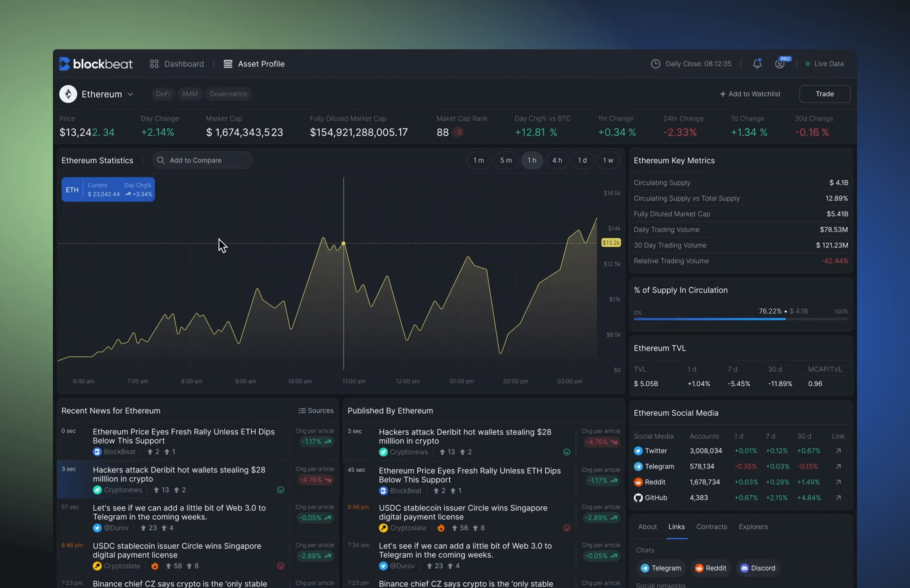The height and width of the screenshot is (588, 910).
Task: Click the Cryptoslate icon in Published By Ethereum
Action: point(383,528)
